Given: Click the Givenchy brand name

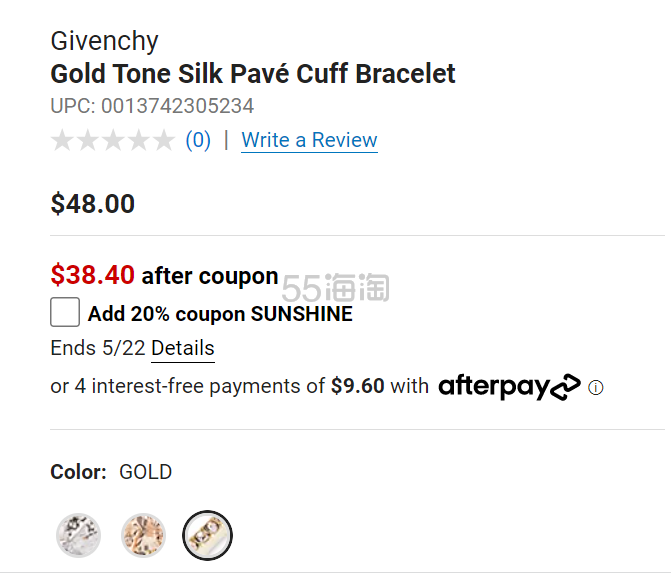Looking at the screenshot, I should 104,42.
